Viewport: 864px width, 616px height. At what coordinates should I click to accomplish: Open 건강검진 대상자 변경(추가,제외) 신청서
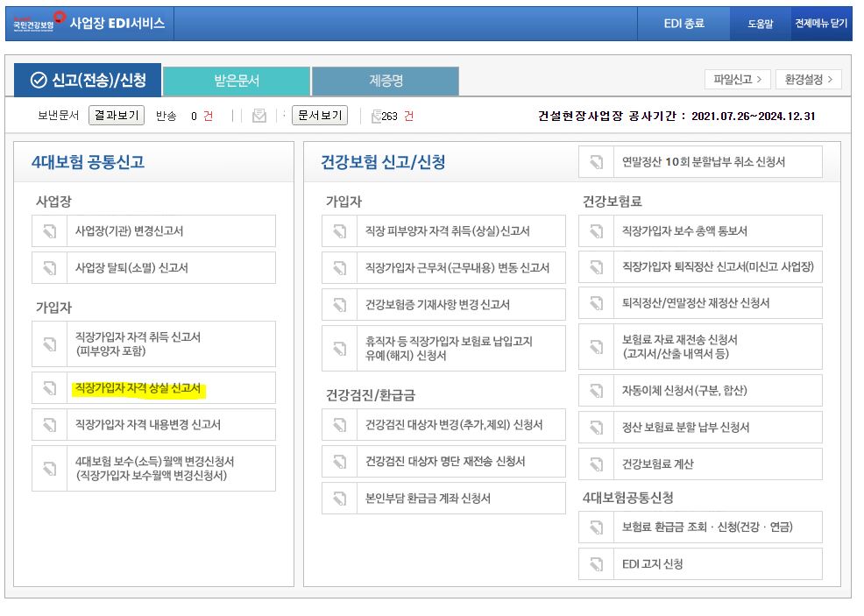pos(443,425)
